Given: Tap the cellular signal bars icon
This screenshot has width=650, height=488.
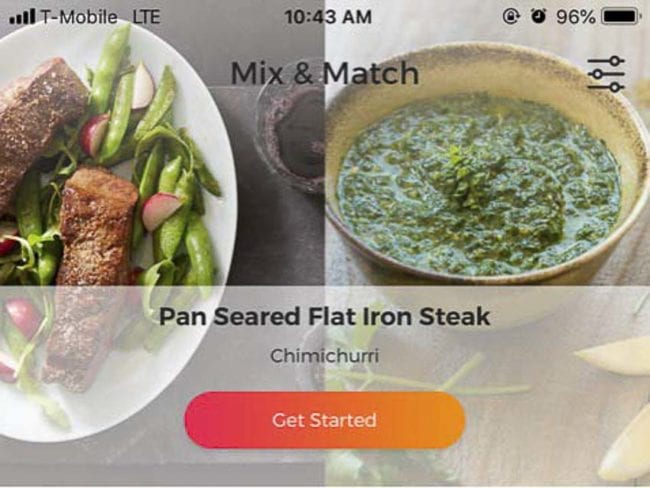Looking at the screenshot, I should [22, 17].
